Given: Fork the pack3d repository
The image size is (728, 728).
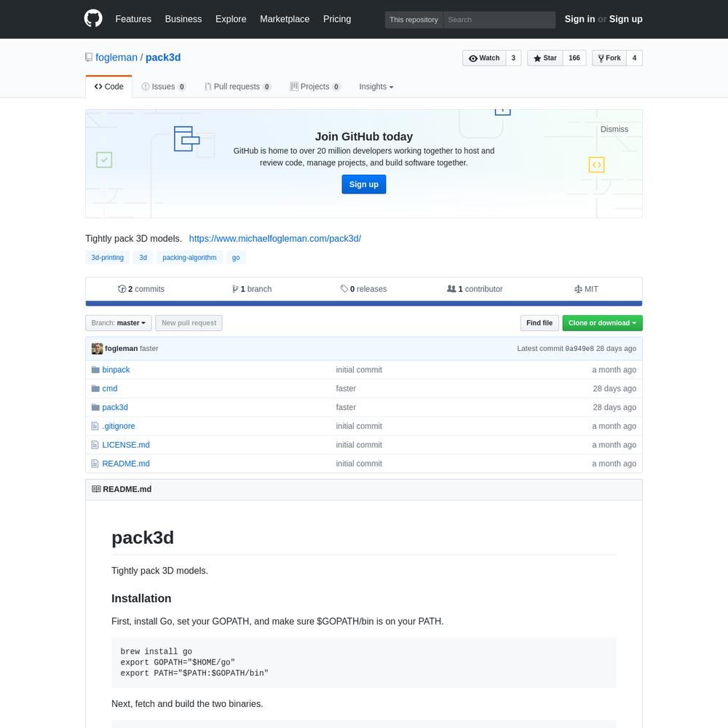Looking at the screenshot, I should click(x=609, y=58).
